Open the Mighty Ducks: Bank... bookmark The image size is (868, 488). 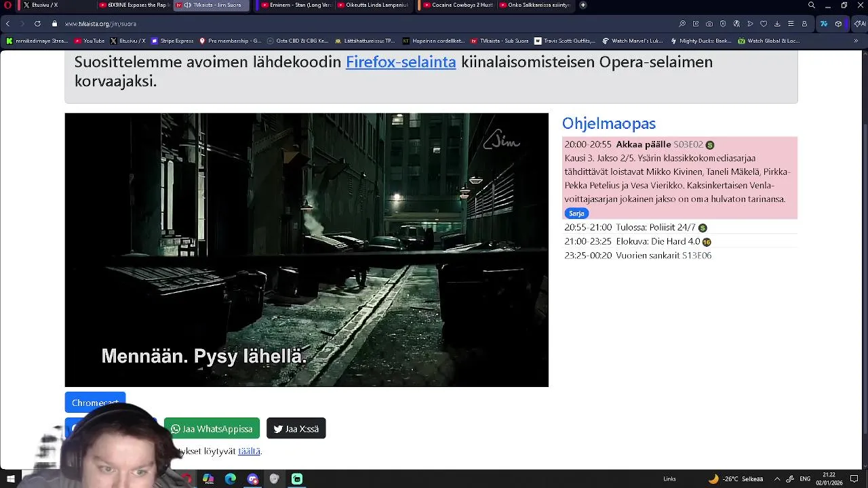701,41
